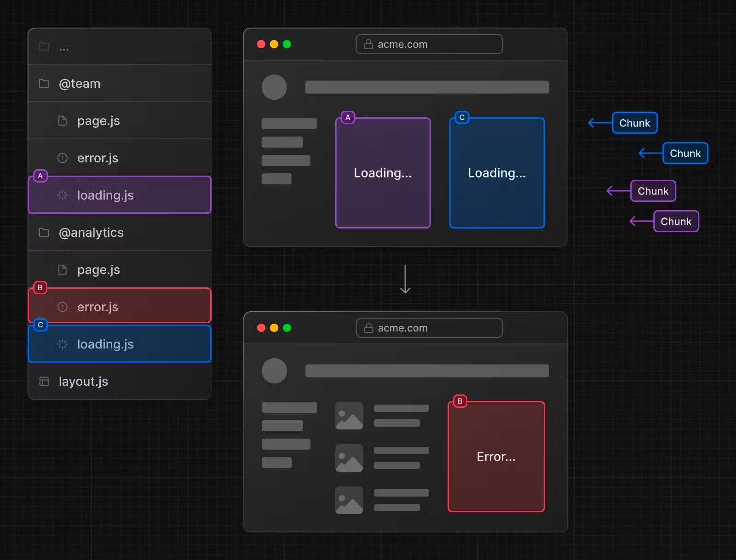Click the B badge on the red Error panel
736x560 pixels.
tap(460, 401)
